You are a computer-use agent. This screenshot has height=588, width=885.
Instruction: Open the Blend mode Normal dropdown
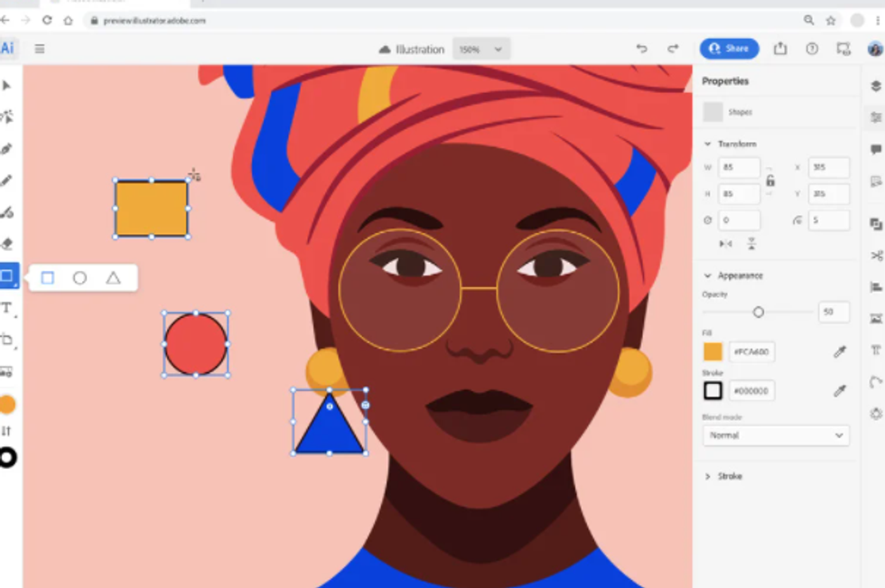[x=776, y=435]
